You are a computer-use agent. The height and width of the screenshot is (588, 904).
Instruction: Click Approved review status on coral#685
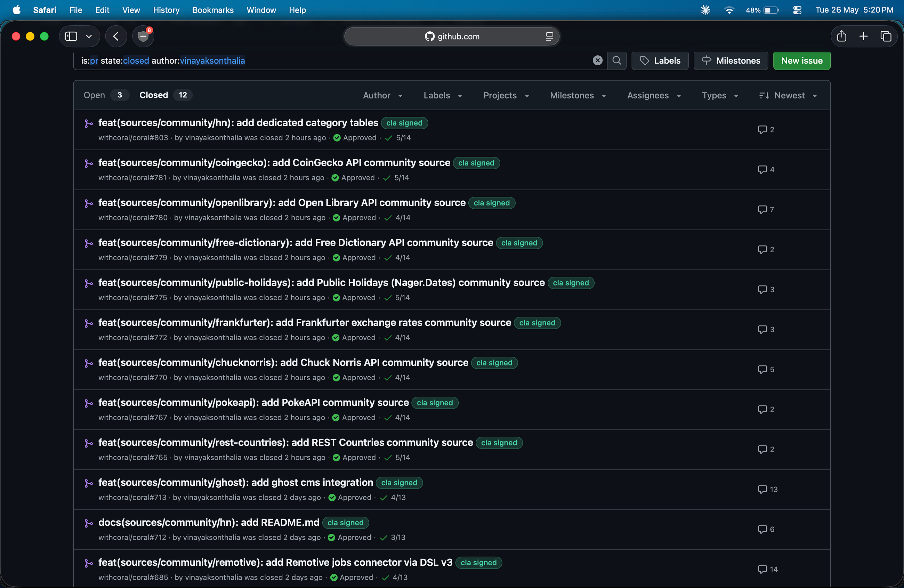point(352,577)
